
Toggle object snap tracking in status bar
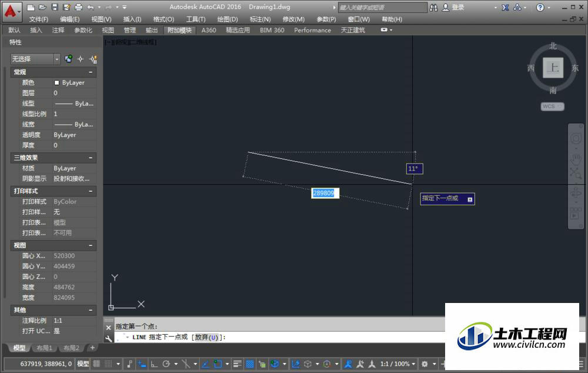coord(205,364)
